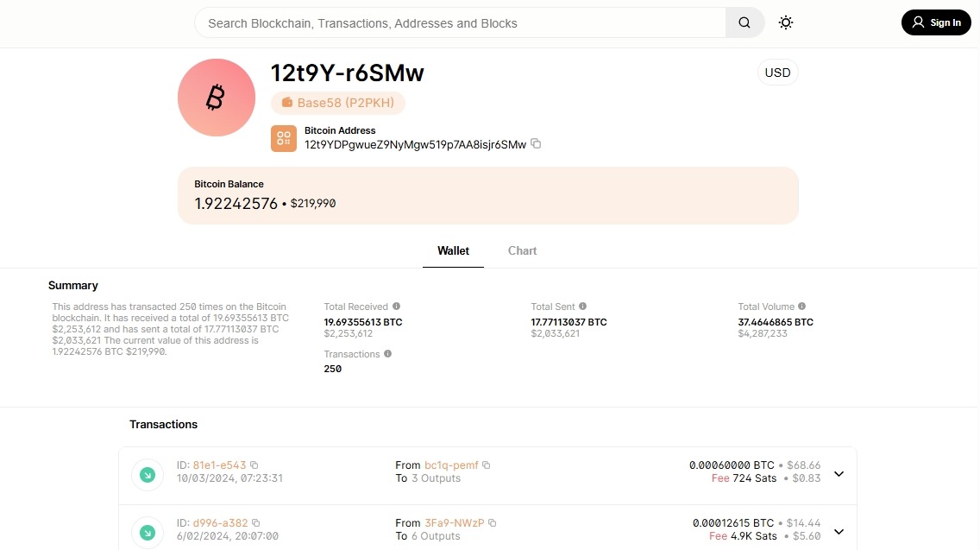Click the info icon next to Total Volume
This screenshot has width=980, height=550.
pyautogui.click(x=801, y=306)
